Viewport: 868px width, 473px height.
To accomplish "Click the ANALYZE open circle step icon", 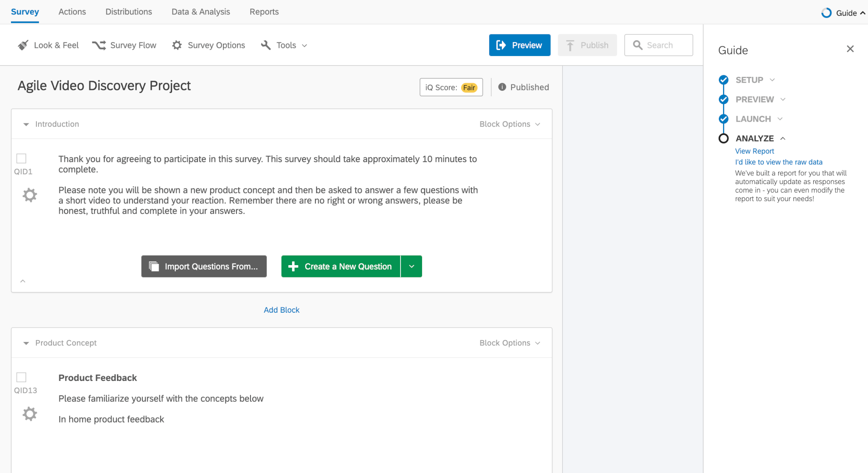I will 723,138.
